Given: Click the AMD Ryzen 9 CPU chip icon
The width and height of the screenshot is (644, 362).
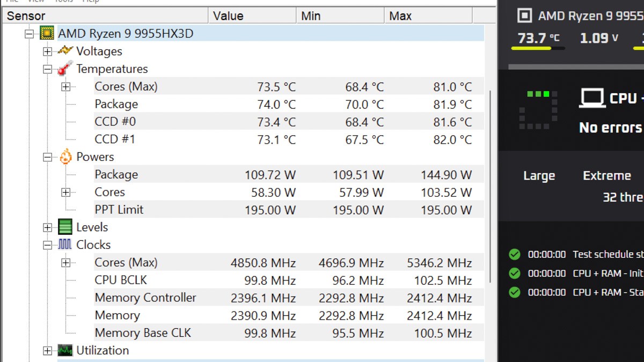Looking at the screenshot, I should 47,34.
